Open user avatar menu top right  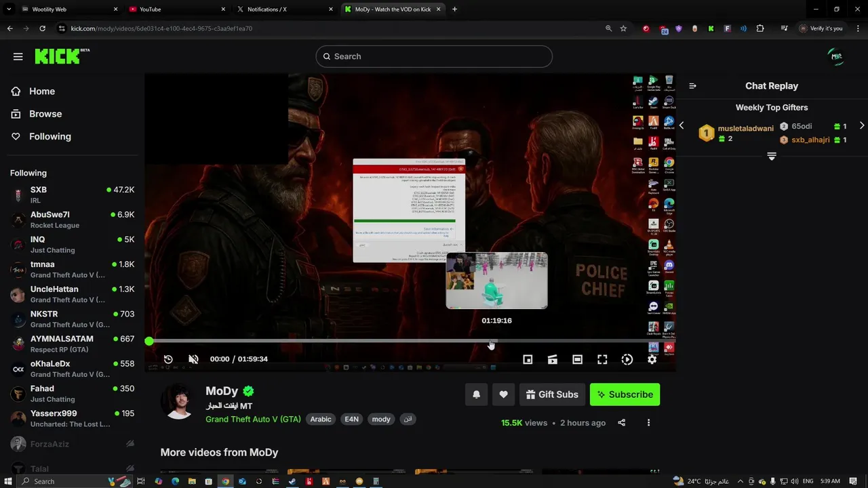(x=837, y=56)
